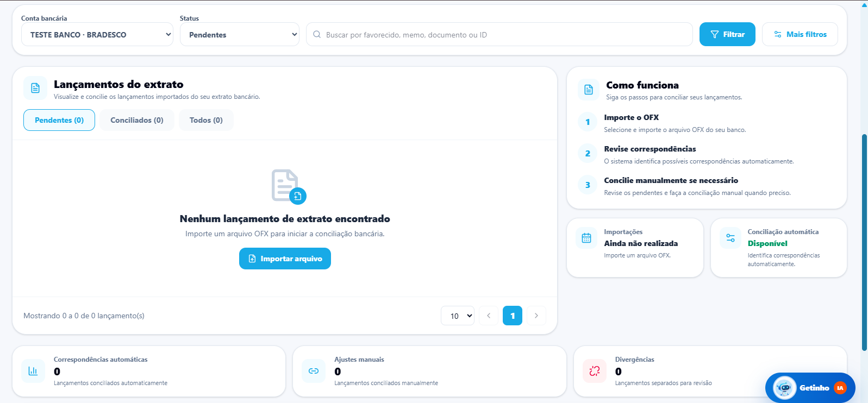The image size is (868, 403).
Task: Go to next page with right chevron
Action: point(536,316)
